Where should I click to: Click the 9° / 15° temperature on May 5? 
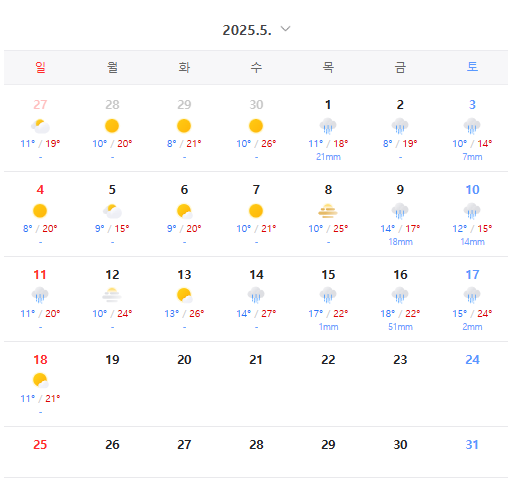[112, 229]
